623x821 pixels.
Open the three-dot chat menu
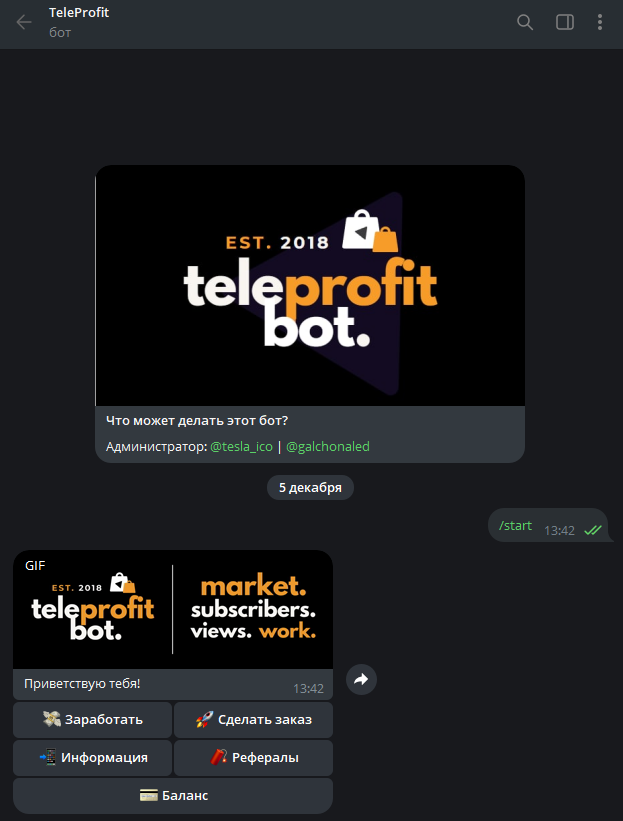(600, 22)
